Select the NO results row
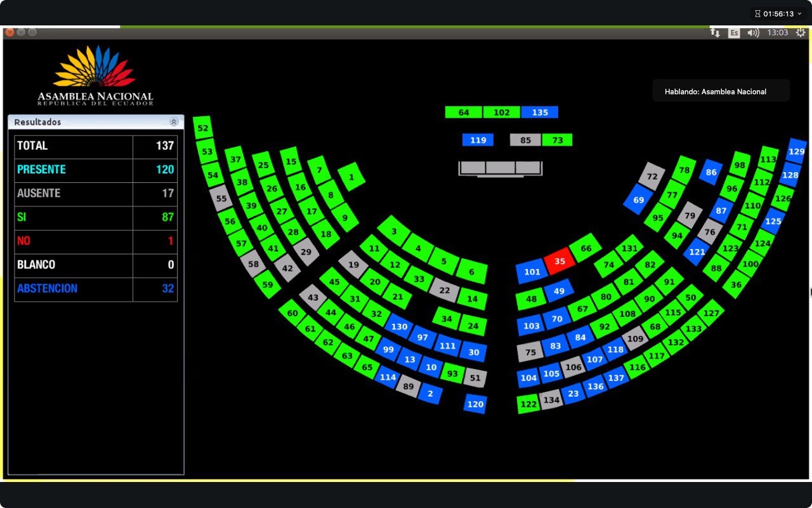This screenshot has height=508, width=812. [96, 241]
